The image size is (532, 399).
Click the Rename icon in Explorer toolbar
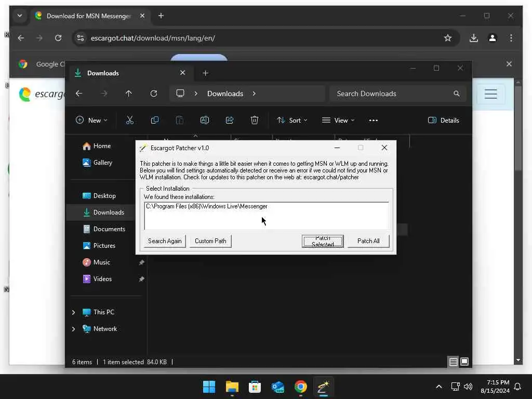click(205, 120)
